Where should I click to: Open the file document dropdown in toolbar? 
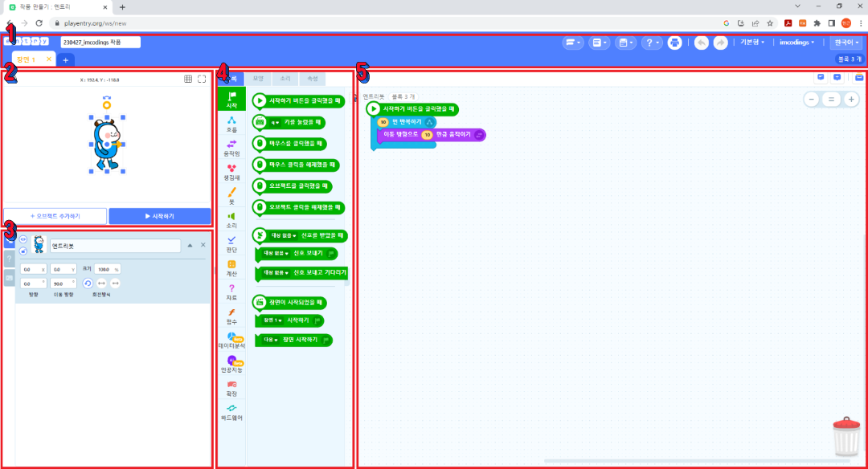599,43
